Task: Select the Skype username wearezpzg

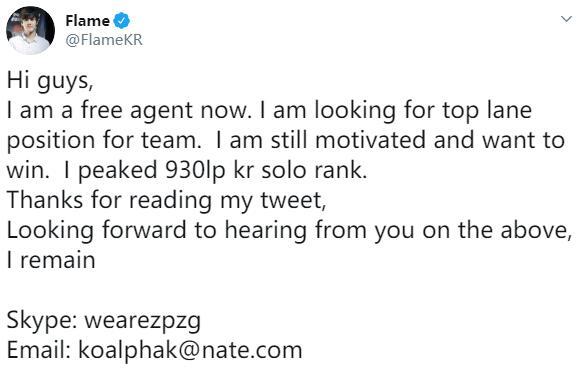Action: pos(143,320)
